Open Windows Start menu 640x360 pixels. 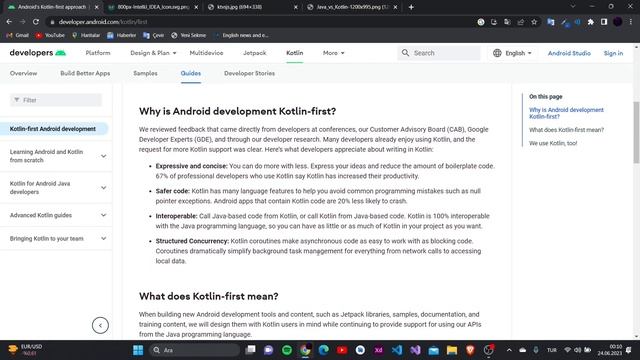[x=138, y=350]
